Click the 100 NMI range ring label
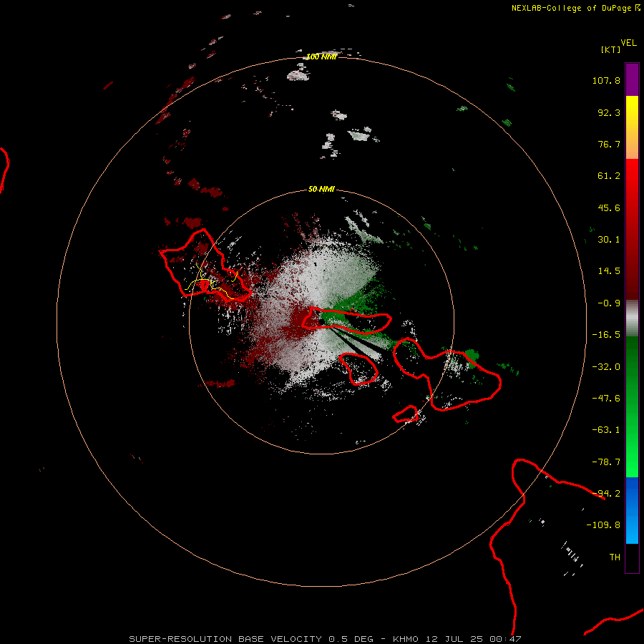Image resolution: width=644 pixels, height=644 pixels. [321, 57]
